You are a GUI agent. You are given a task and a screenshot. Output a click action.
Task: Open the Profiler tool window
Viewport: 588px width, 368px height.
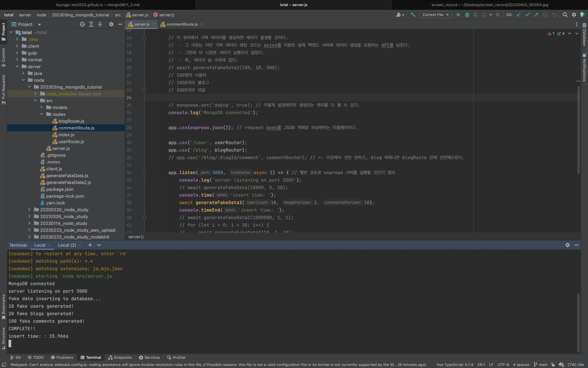[176, 357]
